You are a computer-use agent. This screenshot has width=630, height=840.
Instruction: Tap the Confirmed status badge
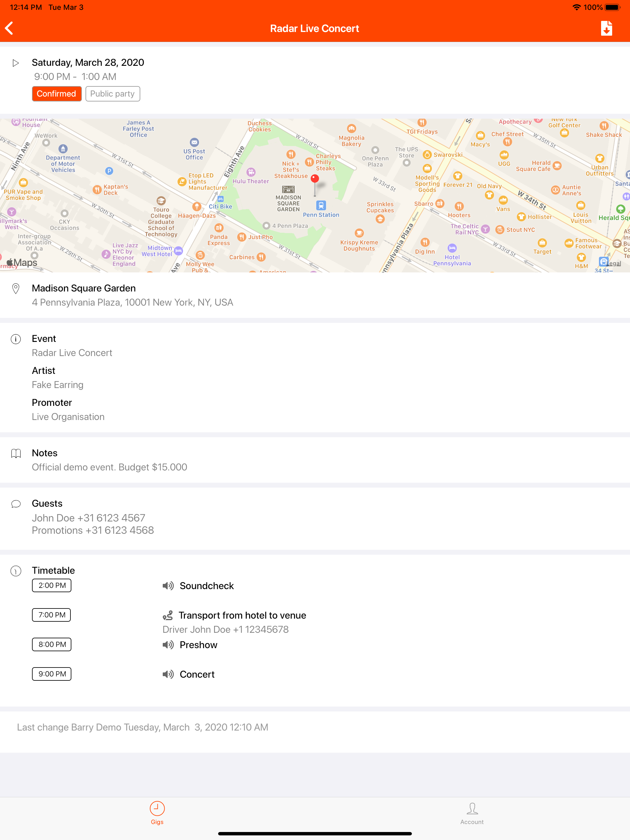pos(57,94)
